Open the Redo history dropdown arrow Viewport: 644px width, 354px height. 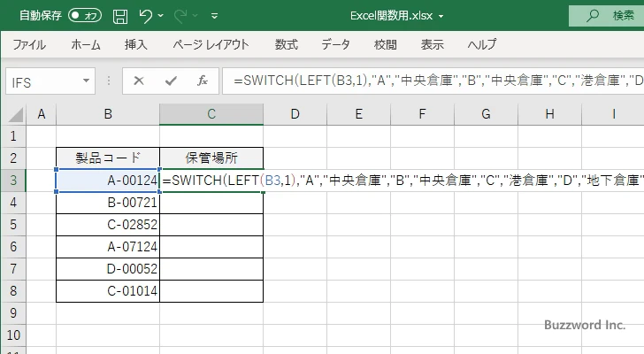point(195,16)
